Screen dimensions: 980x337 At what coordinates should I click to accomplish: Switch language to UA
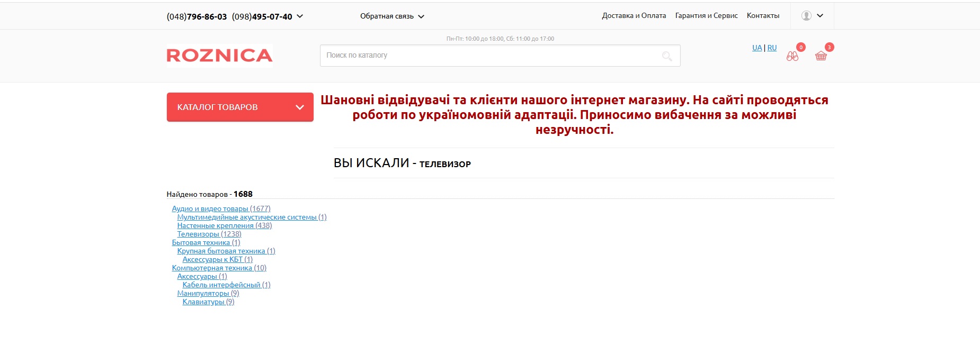pyautogui.click(x=756, y=48)
